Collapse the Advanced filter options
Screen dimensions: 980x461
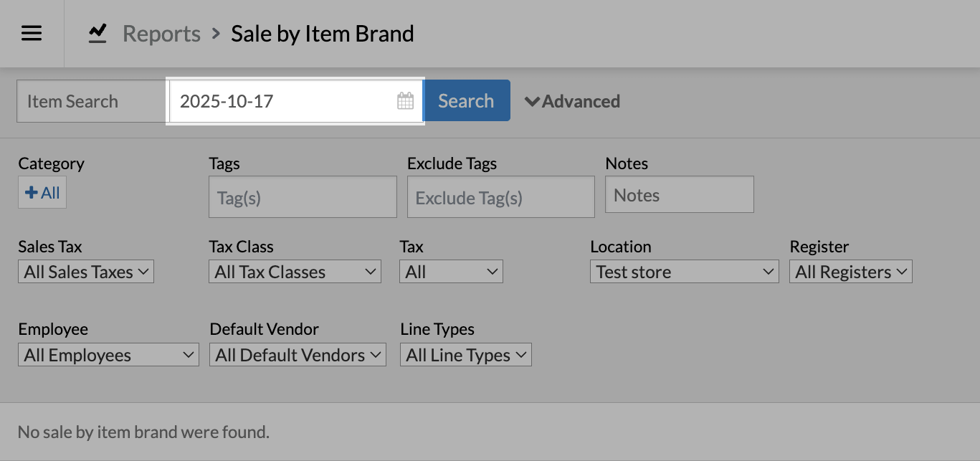point(572,101)
